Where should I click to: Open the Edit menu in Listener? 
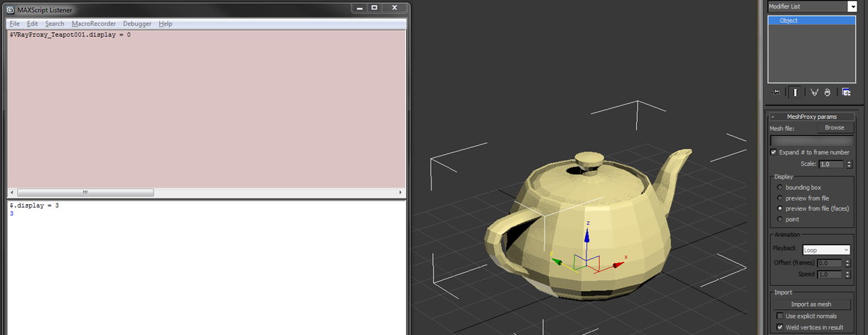pyautogui.click(x=33, y=23)
